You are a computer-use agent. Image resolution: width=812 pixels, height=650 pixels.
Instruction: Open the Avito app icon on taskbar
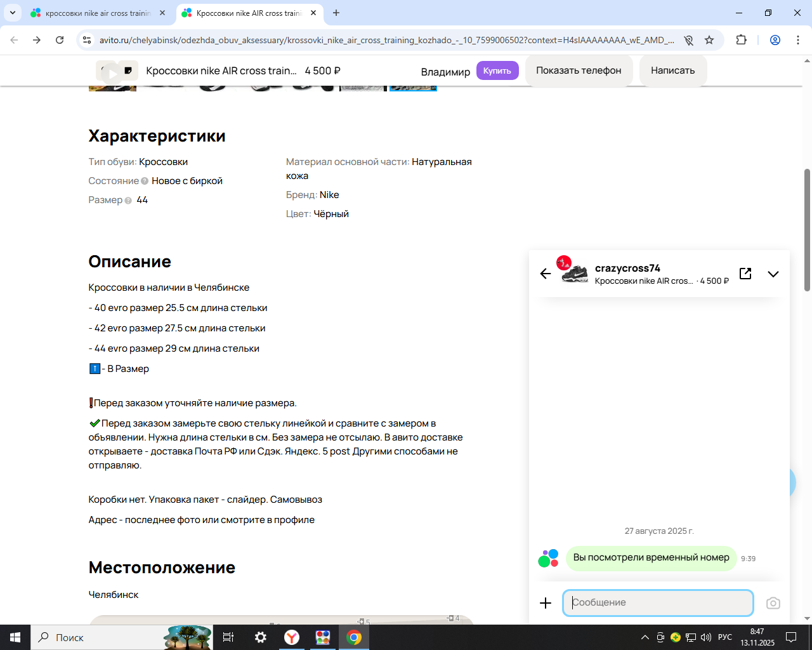coord(323,637)
